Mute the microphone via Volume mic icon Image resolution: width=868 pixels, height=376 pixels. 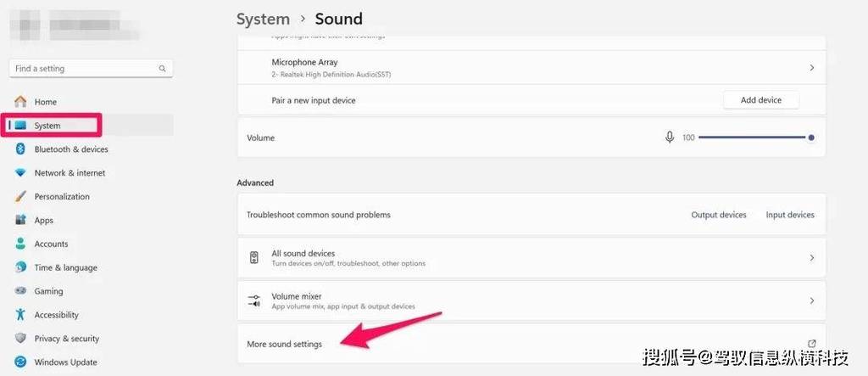670,137
